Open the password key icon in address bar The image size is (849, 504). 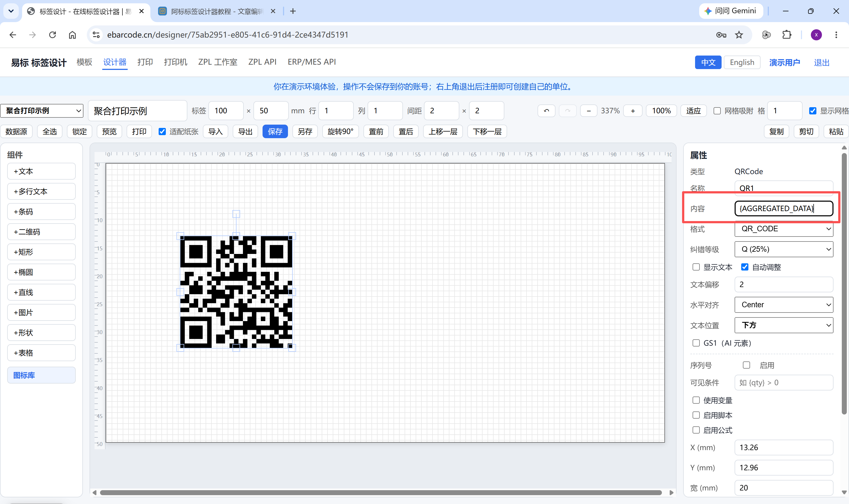(721, 35)
